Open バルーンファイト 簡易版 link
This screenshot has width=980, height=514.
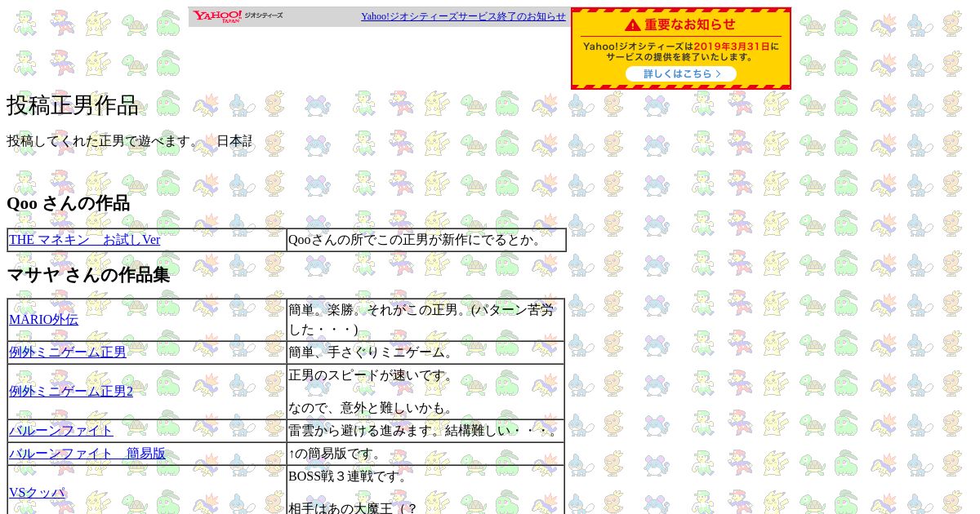87,454
